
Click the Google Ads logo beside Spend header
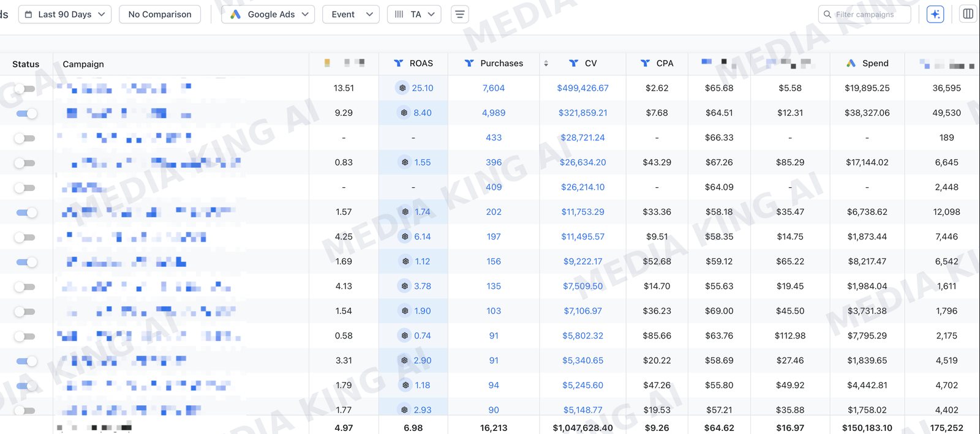point(851,63)
